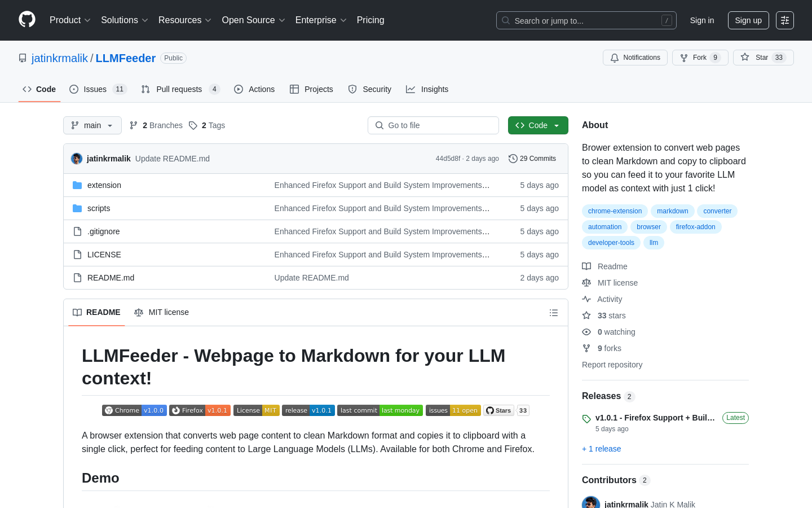Click Report repository
The image size is (812, 508).
[612, 365]
